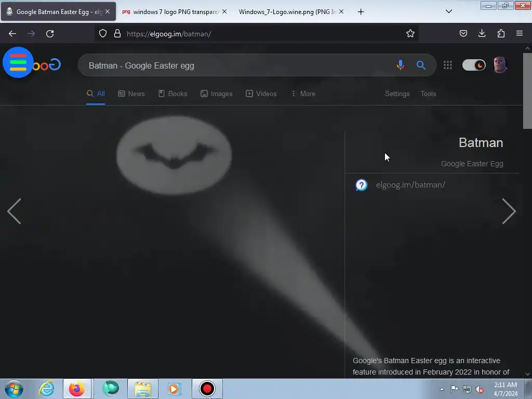Show hidden system tray icons

click(x=442, y=389)
